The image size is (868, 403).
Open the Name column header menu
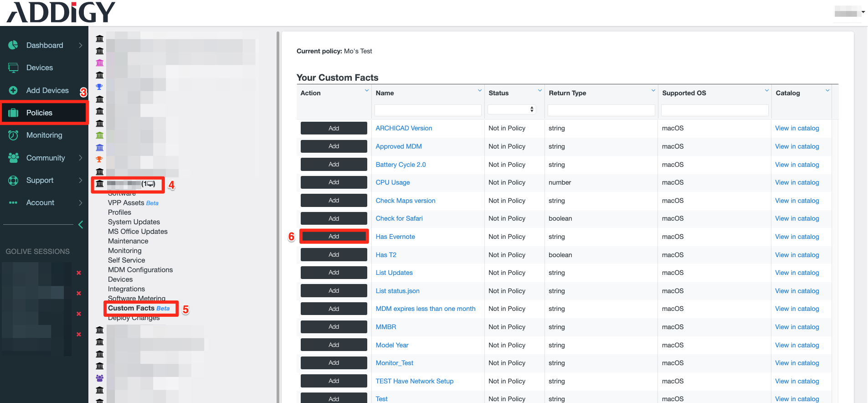[479, 91]
